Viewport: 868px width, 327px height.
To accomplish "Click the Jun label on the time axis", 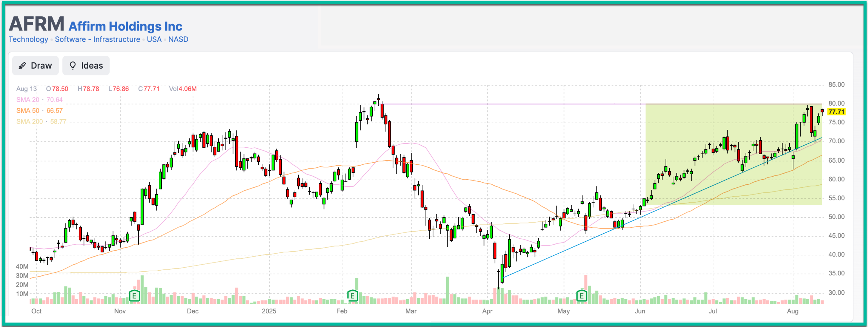I will click(640, 311).
